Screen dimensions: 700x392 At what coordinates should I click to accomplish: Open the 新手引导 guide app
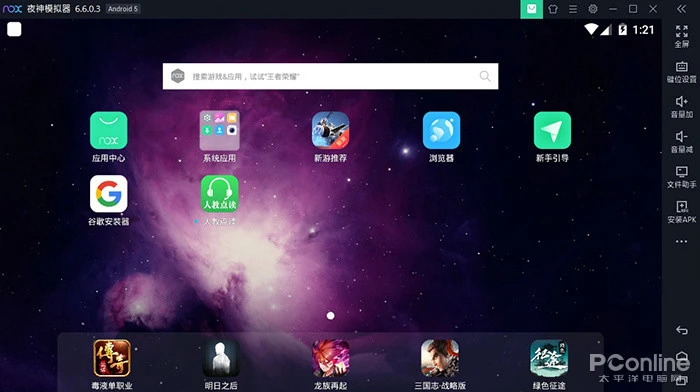pyautogui.click(x=552, y=130)
